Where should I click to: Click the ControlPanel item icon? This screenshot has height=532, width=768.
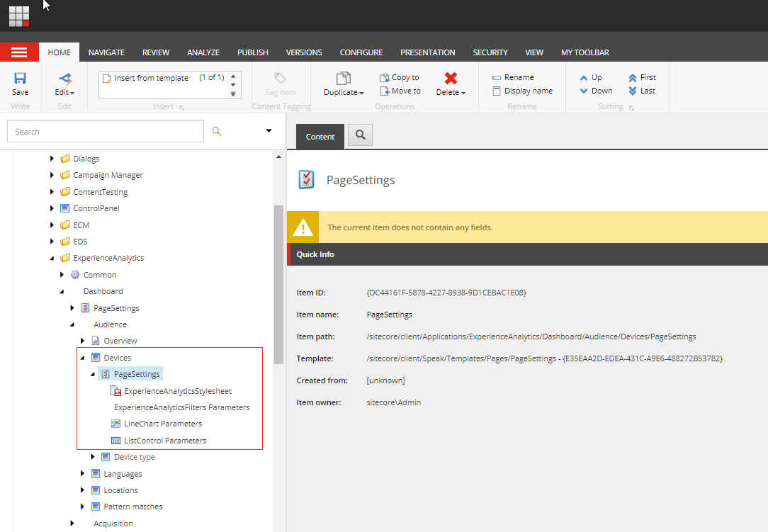pos(64,208)
